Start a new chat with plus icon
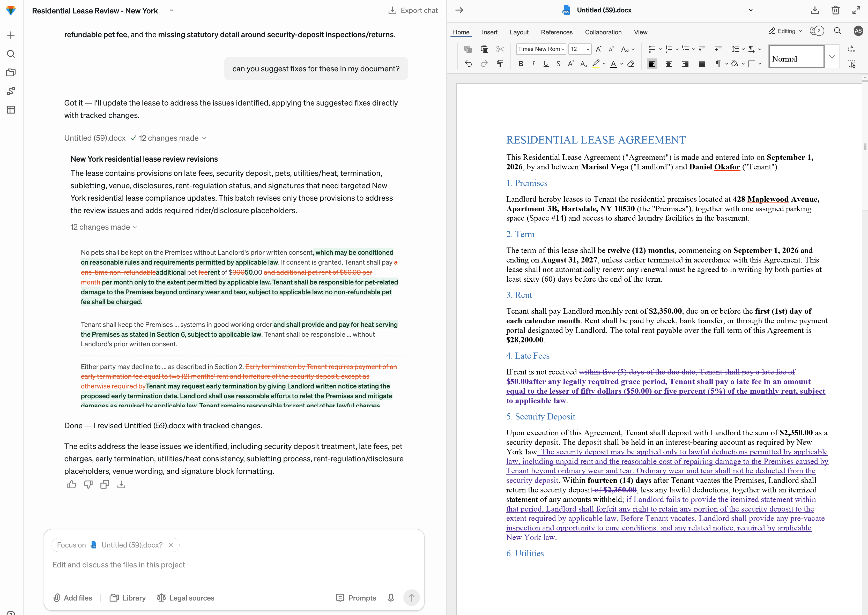Image resolution: width=868 pixels, height=615 pixels. [x=11, y=35]
